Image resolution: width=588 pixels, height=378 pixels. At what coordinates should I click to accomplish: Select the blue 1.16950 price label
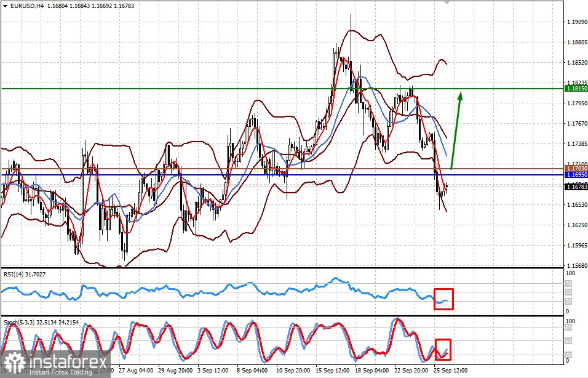click(576, 175)
